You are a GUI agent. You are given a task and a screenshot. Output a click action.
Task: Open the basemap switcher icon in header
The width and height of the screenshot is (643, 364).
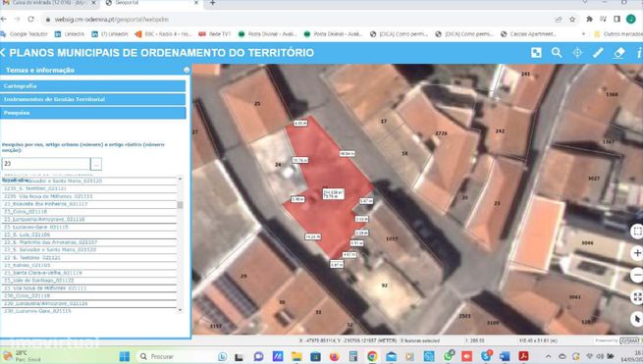[x=536, y=52]
